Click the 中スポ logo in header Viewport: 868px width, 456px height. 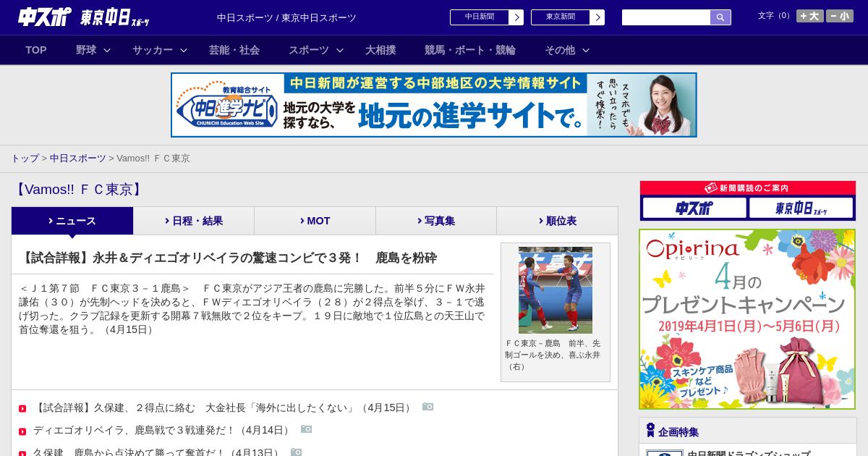[45, 17]
